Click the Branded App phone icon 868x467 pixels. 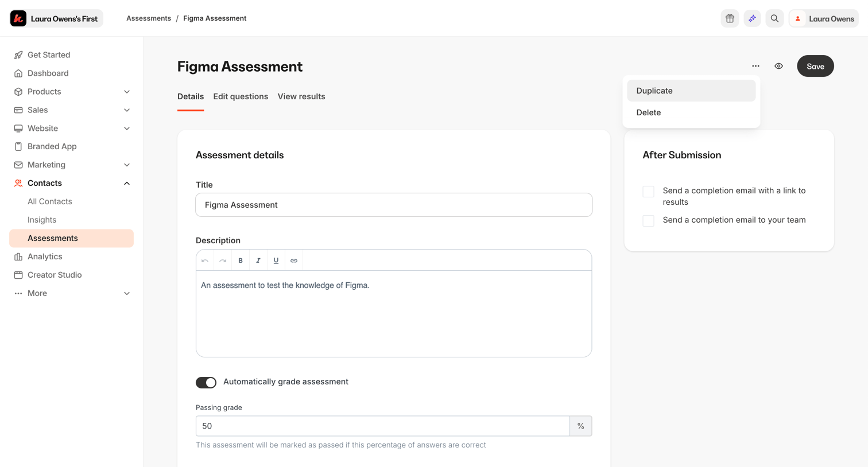click(18, 146)
